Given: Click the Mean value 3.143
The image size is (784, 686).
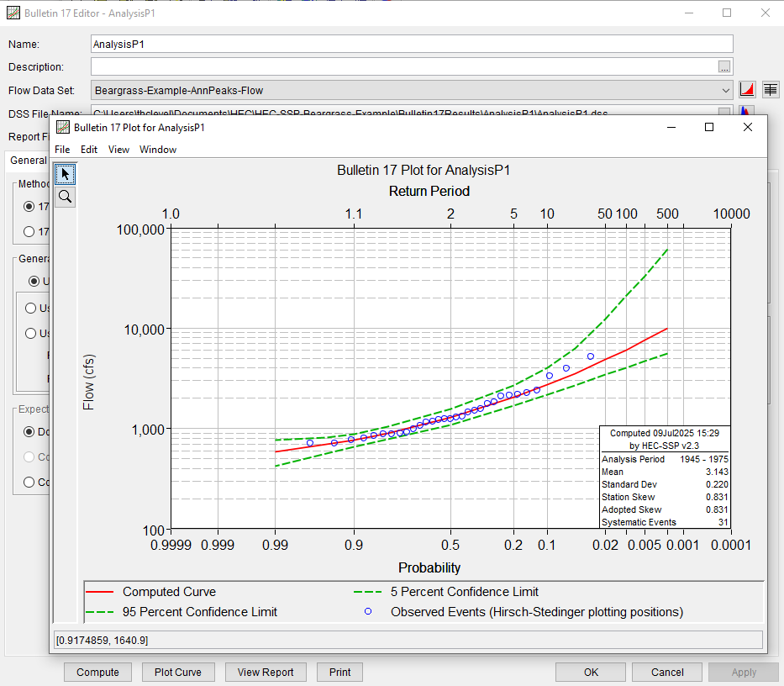Looking at the screenshot, I should pyautogui.click(x=717, y=472).
